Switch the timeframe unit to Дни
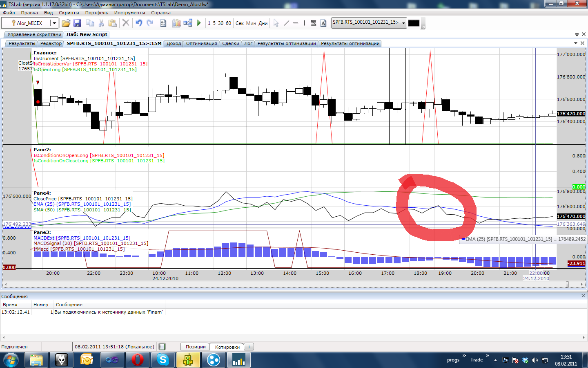Viewport: 588px width, 368px height. pyautogui.click(x=263, y=23)
